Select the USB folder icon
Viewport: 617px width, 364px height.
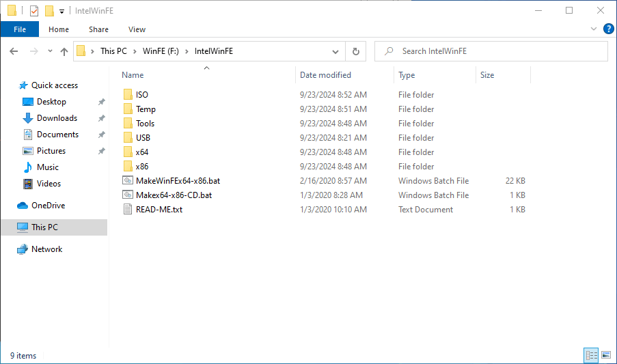tap(128, 137)
